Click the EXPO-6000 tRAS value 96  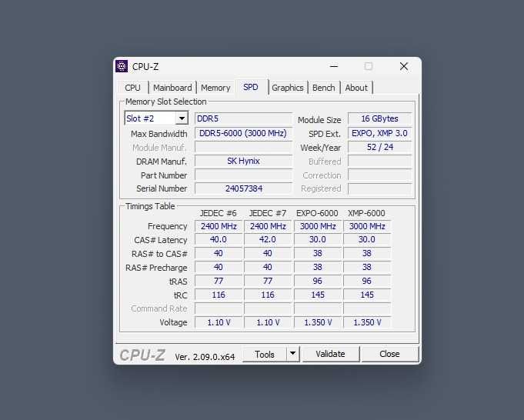(x=318, y=281)
